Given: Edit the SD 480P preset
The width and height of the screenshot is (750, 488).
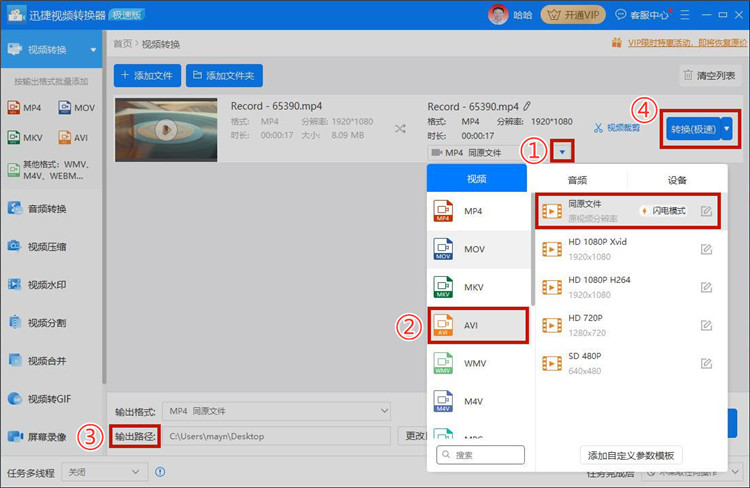Looking at the screenshot, I should tap(706, 364).
